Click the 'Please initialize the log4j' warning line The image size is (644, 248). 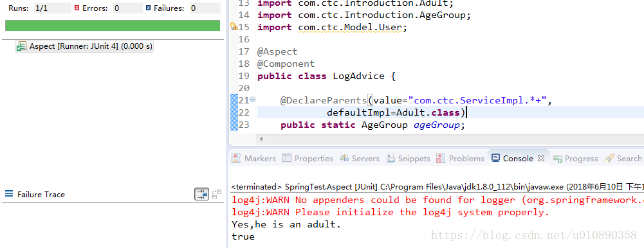tap(390, 212)
